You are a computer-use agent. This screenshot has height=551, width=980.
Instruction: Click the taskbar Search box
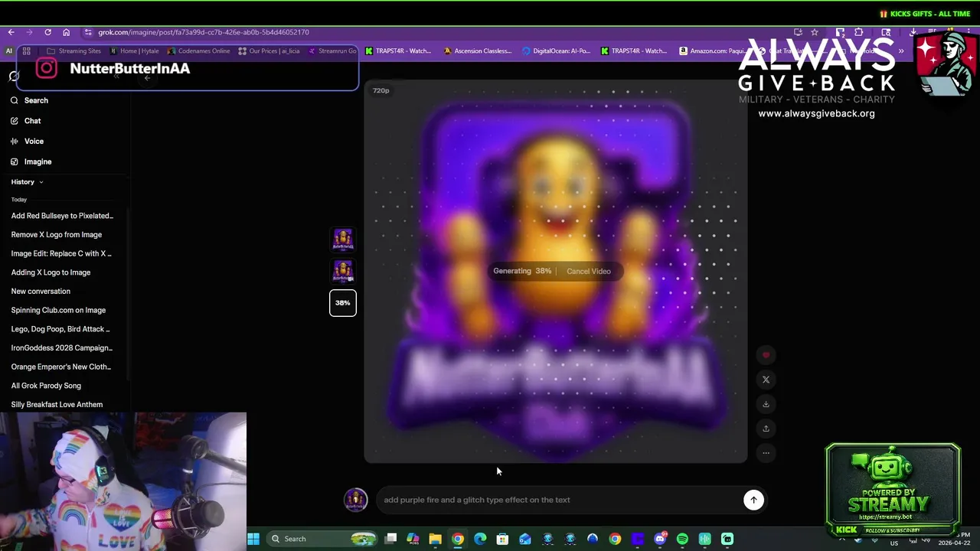322,539
